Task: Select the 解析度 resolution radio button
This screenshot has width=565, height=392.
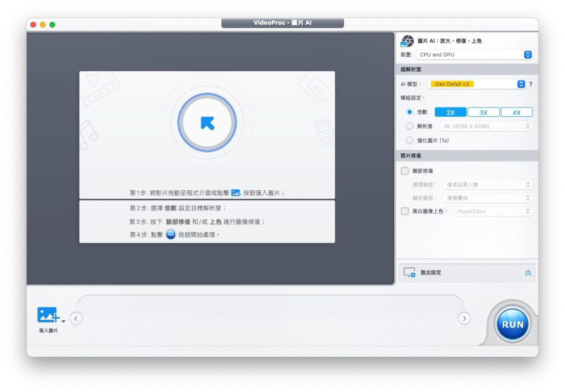Action: pos(409,126)
